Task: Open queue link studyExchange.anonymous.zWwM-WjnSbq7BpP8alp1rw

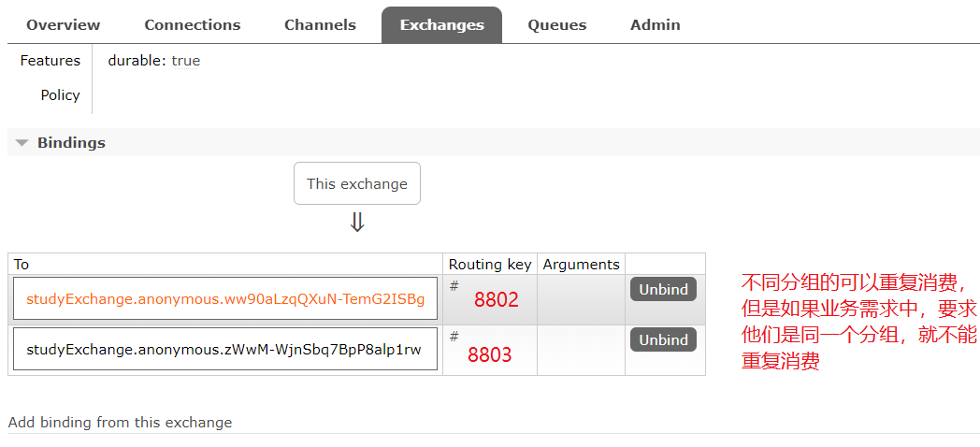Action: pyautogui.click(x=223, y=350)
